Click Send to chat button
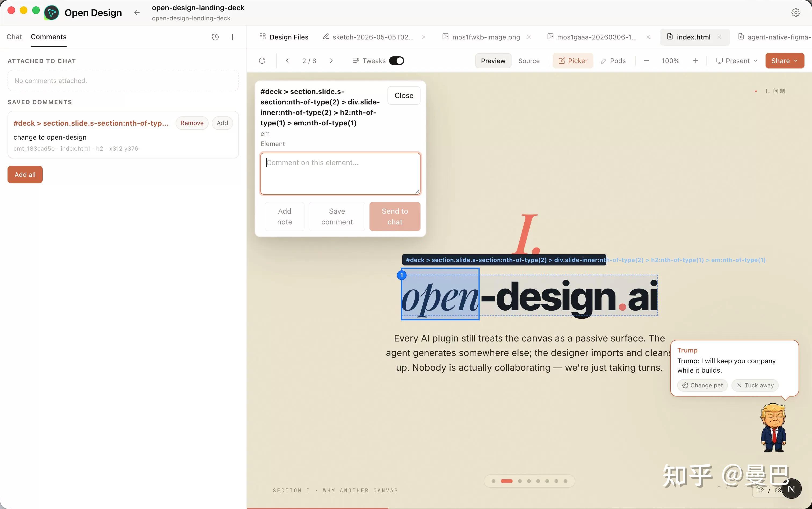812x509 pixels. tap(394, 216)
